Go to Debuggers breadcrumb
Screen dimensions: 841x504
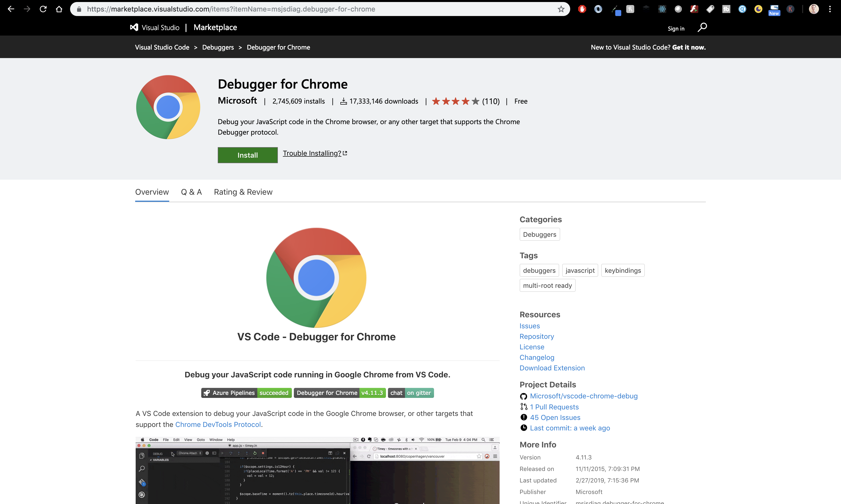click(218, 47)
